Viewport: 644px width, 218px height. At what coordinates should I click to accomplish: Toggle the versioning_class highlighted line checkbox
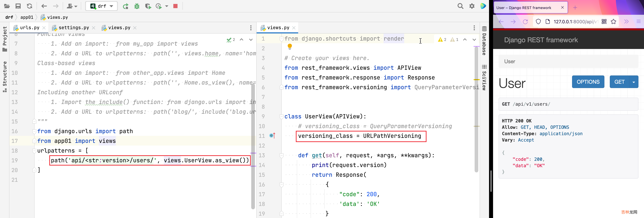point(271,136)
